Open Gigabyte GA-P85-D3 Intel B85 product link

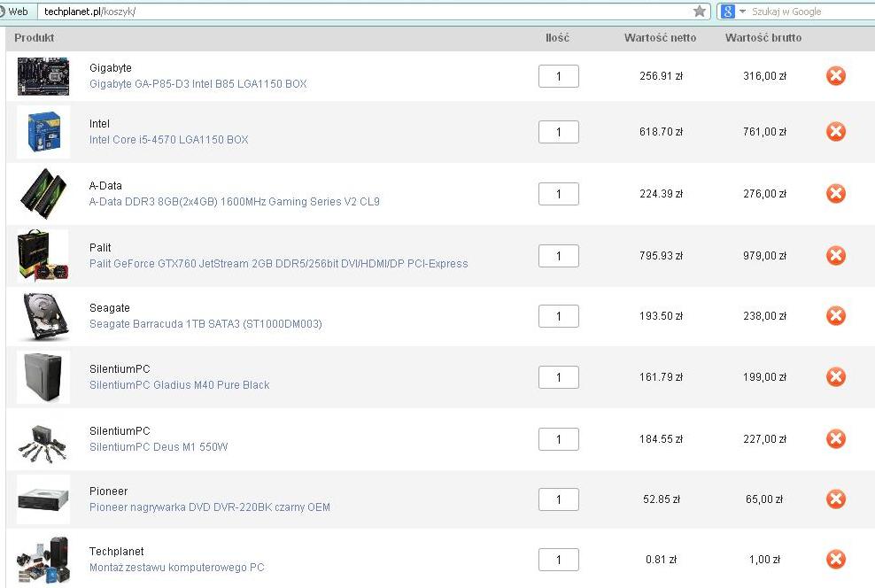(198, 83)
